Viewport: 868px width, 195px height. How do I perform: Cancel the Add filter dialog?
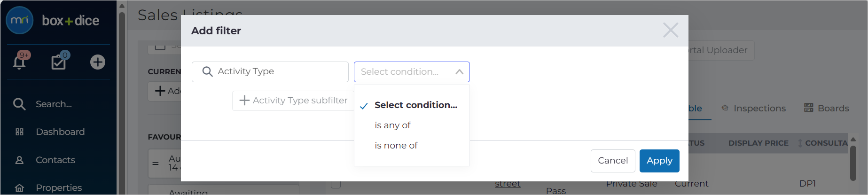point(613,161)
